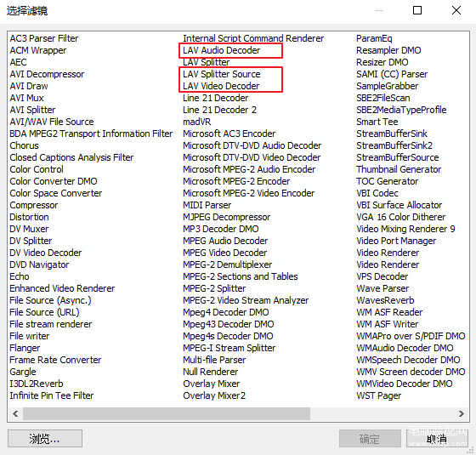Pick the Infinite Pin Tee Filter
The width and height of the screenshot is (476, 455).
(52, 395)
